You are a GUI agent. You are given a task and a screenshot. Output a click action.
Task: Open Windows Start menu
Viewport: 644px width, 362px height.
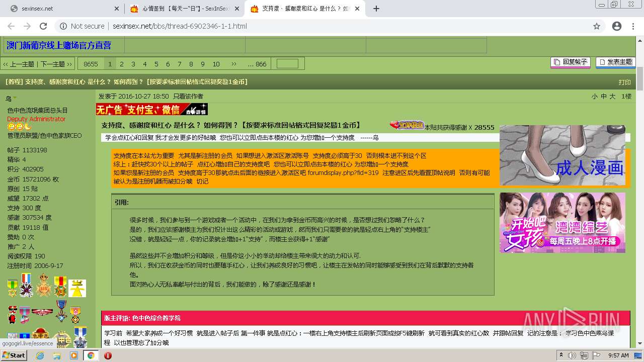pos(14,355)
